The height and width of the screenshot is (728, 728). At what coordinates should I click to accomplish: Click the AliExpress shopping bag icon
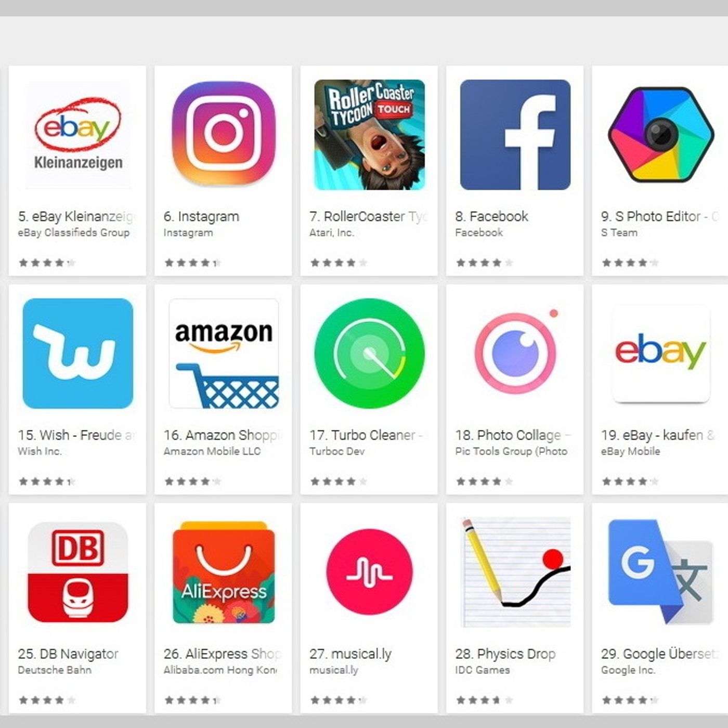point(224,572)
